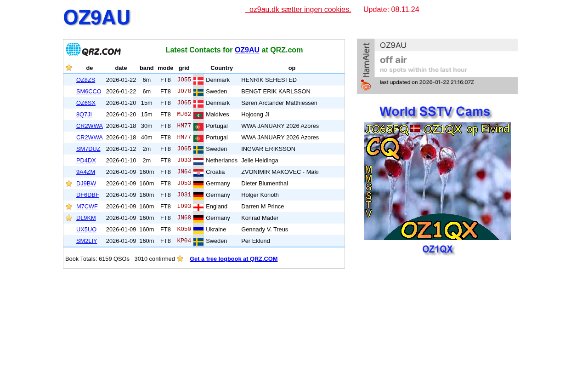Open callsign DL9KM link
This screenshot has height=368, width=588.
(86, 218)
